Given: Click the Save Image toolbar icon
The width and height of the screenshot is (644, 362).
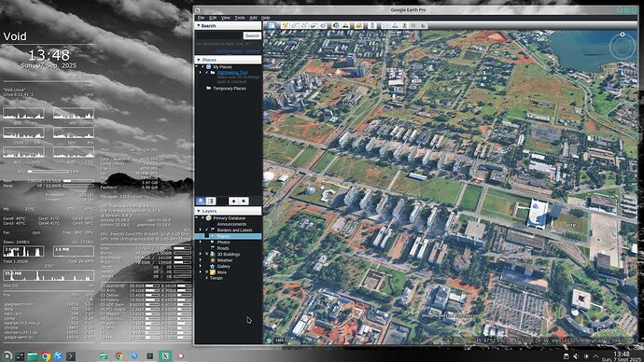Looking at the screenshot, I should (404, 25).
